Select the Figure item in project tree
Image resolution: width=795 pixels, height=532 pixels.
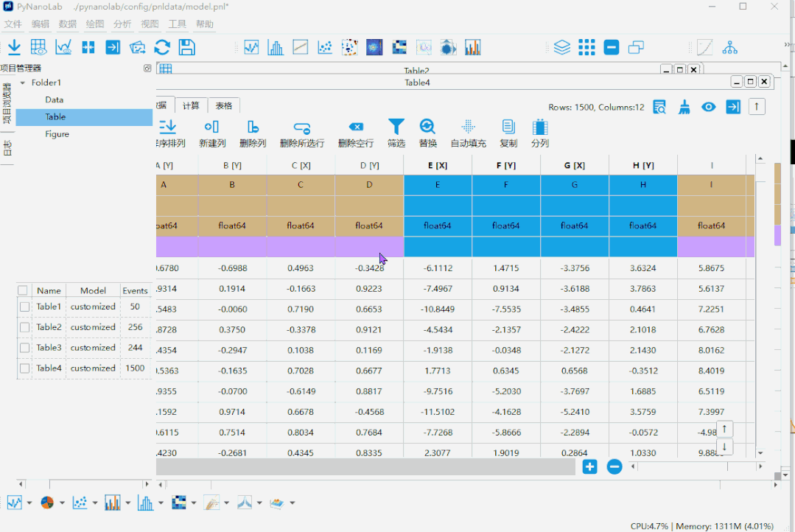tap(57, 134)
